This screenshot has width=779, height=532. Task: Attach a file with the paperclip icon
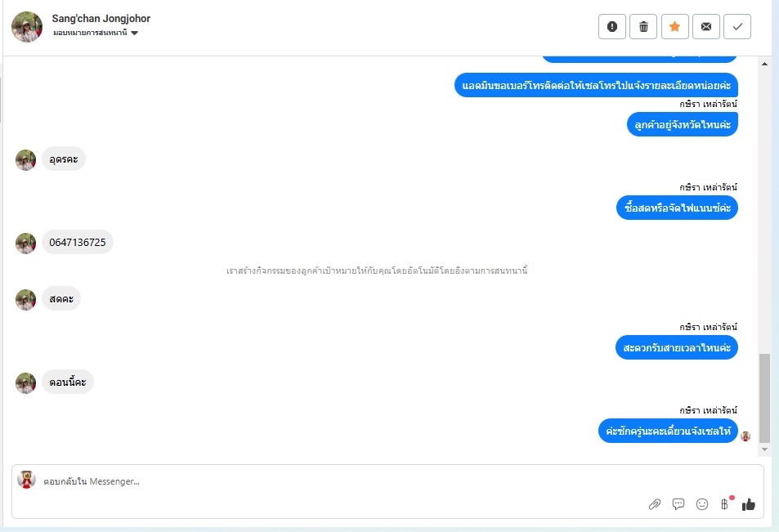654,505
